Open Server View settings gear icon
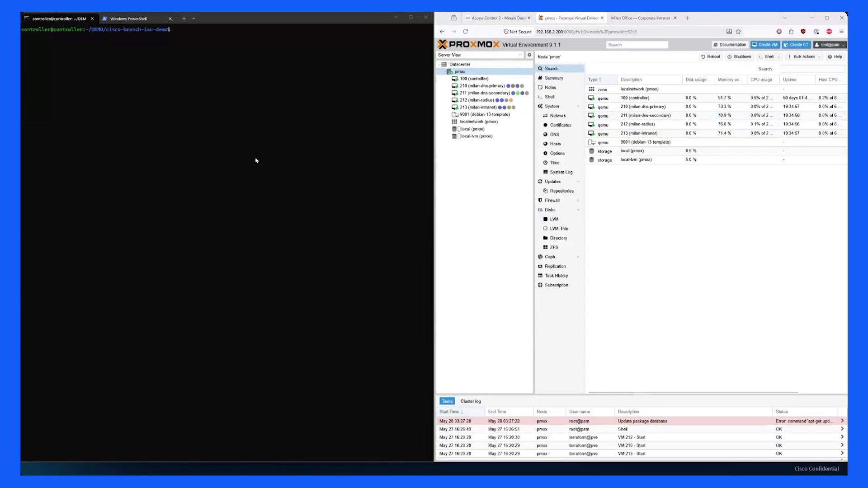The image size is (868, 488). coord(529,55)
